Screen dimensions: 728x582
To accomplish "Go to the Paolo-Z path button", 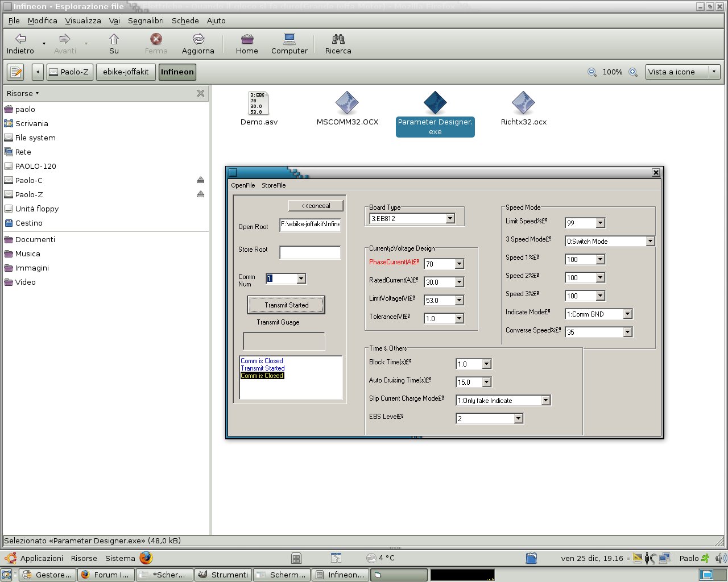I will click(x=69, y=72).
